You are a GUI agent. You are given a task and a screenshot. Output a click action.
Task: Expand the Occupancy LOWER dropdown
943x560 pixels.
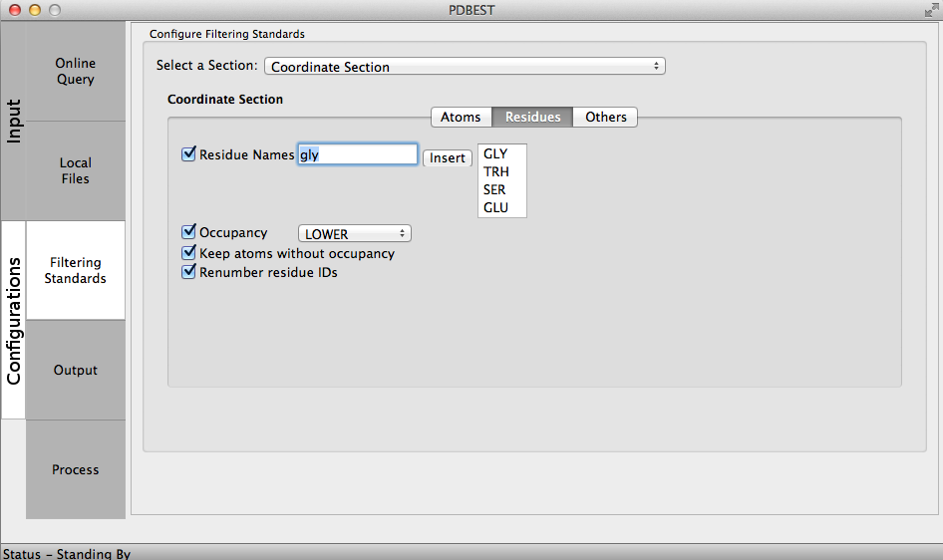pyautogui.click(x=355, y=234)
